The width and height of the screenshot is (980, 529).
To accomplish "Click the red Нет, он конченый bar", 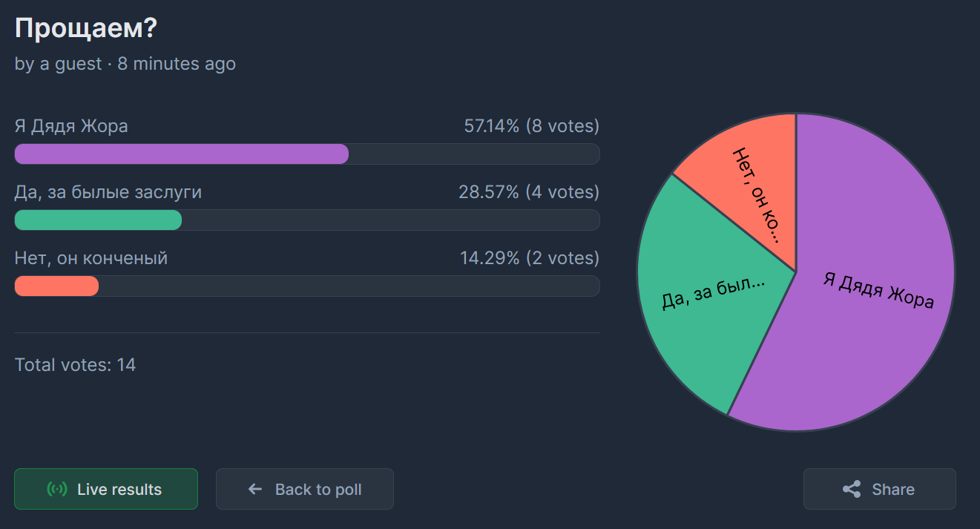I will click(x=56, y=286).
